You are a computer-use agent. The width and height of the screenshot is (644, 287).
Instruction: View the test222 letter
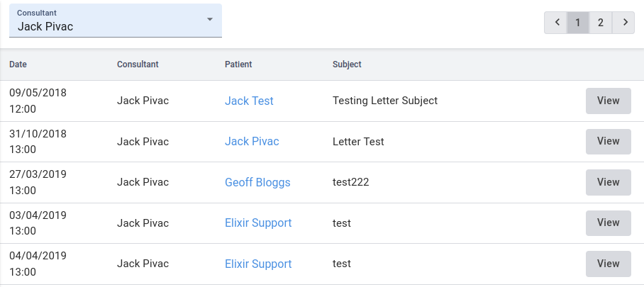(608, 182)
